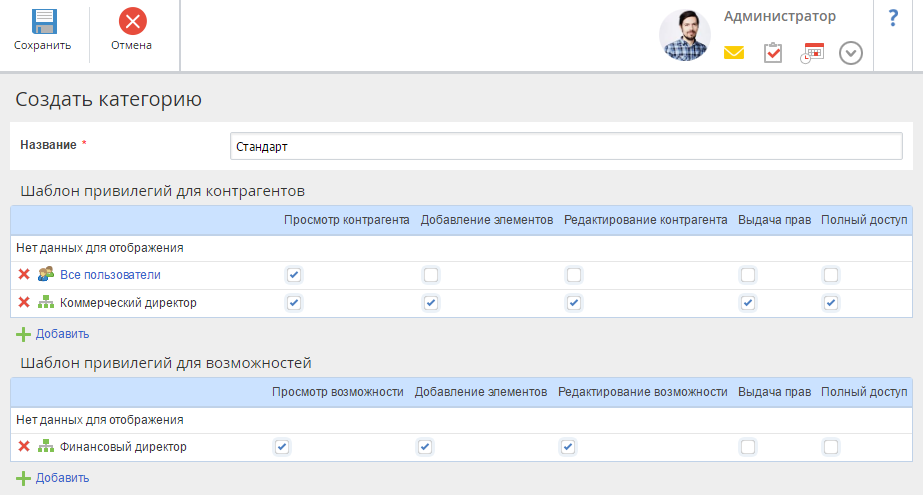Click the red Cancel icon
Image resolution: width=923 pixels, height=495 pixels.
pyautogui.click(x=131, y=22)
